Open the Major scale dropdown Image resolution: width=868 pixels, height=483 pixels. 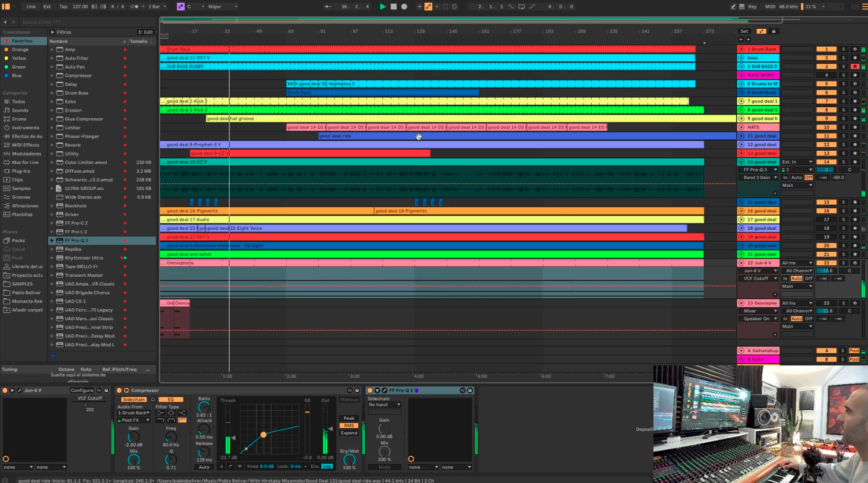223,7
